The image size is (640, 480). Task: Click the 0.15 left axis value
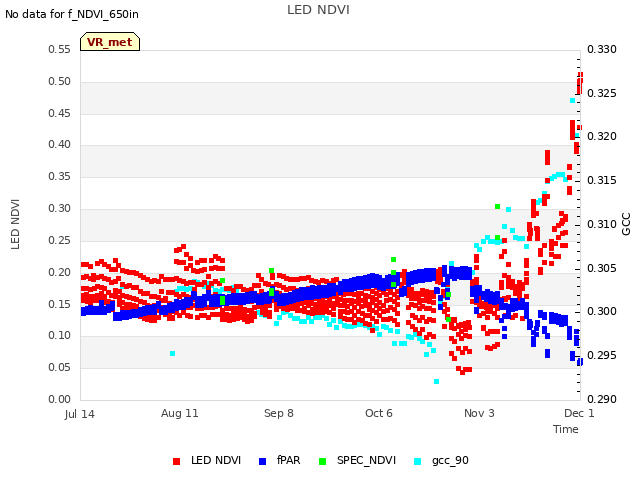(x=60, y=304)
